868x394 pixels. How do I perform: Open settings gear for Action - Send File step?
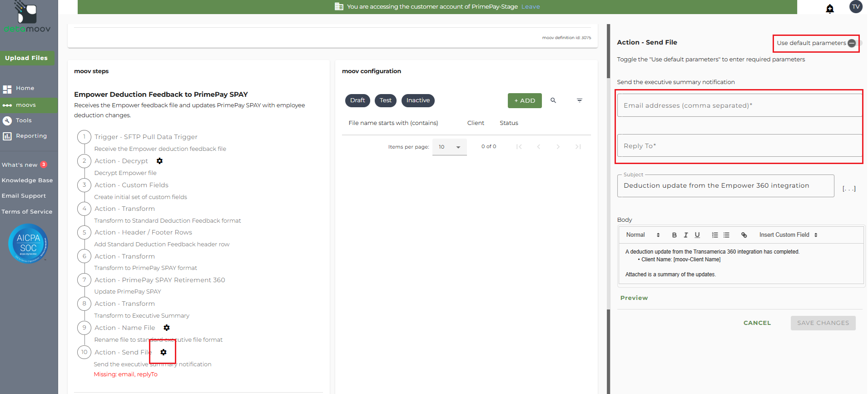click(x=164, y=352)
